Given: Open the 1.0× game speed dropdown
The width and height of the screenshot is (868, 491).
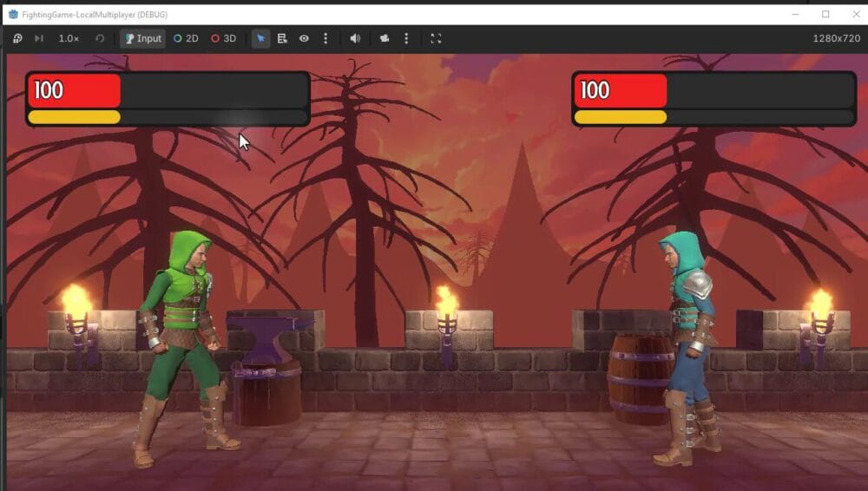Looking at the screenshot, I should (x=69, y=38).
